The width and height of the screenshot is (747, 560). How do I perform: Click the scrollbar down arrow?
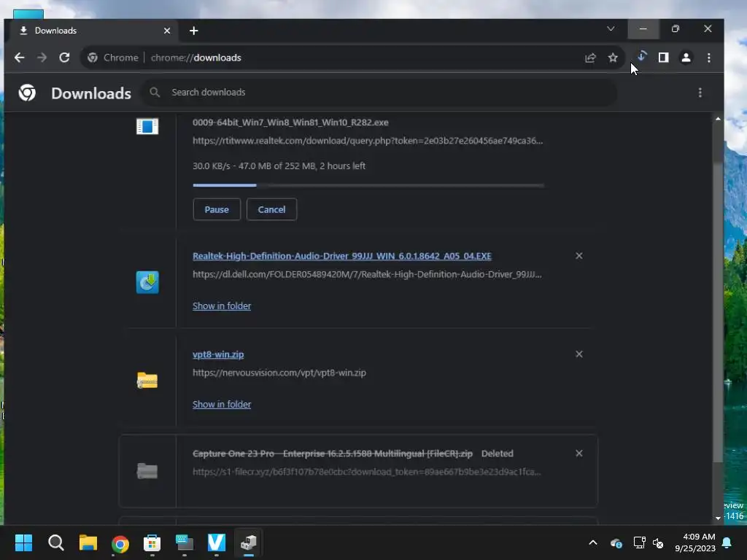click(718, 518)
